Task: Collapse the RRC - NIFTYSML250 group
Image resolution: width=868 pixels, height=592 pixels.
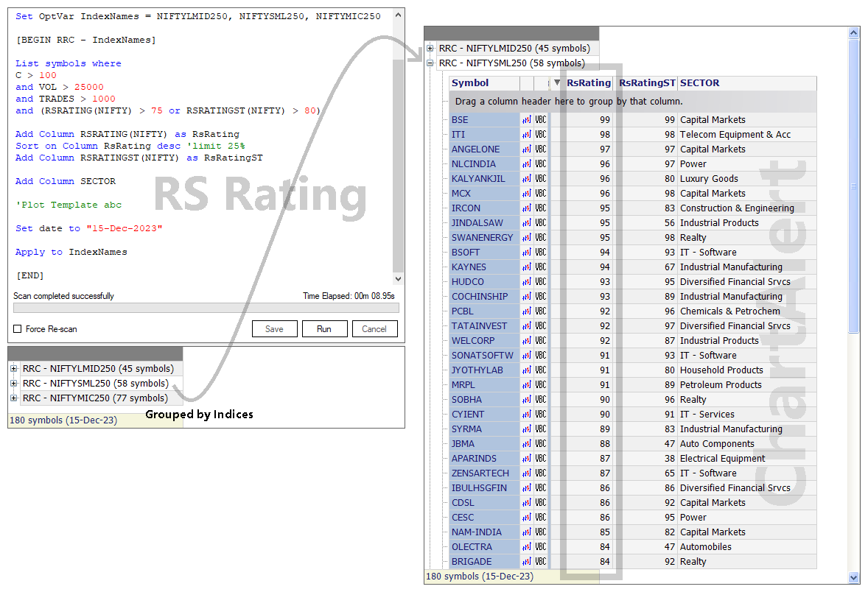Action: (x=430, y=63)
